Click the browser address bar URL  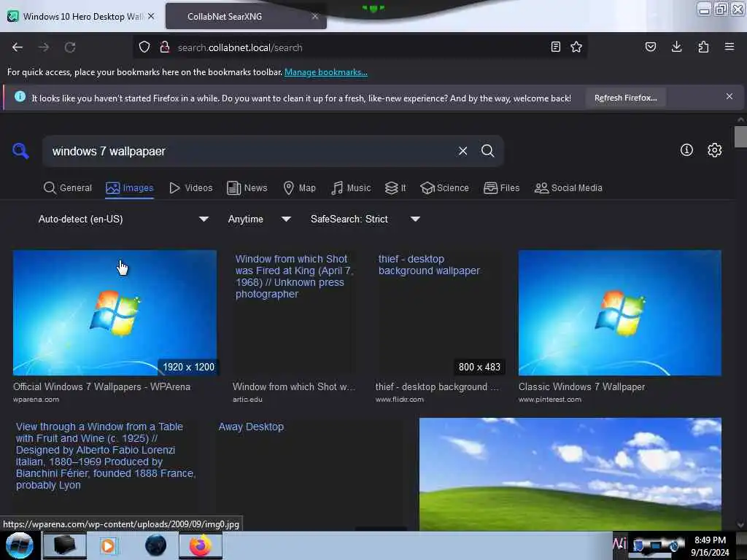(x=240, y=47)
